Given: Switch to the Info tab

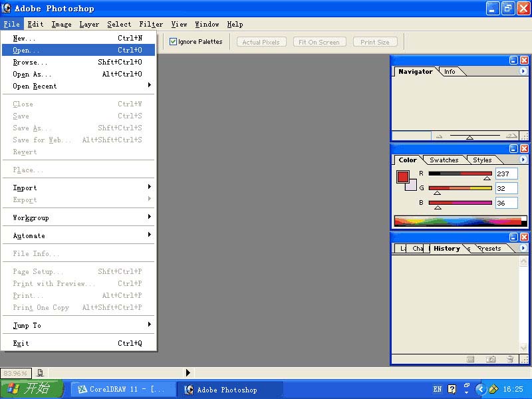Looking at the screenshot, I should pyautogui.click(x=450, y=71).
